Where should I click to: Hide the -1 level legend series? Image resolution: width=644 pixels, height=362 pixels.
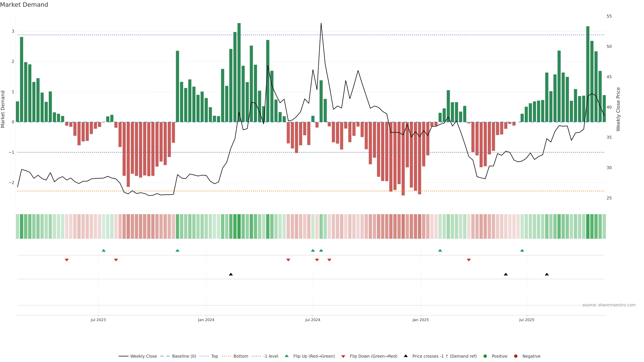click(x=271, y=356)
